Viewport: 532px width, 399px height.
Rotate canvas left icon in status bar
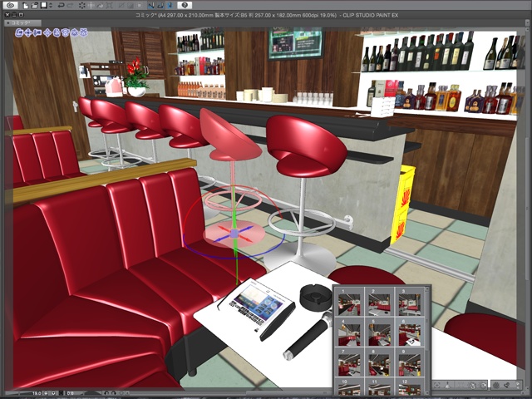point(106,393)
